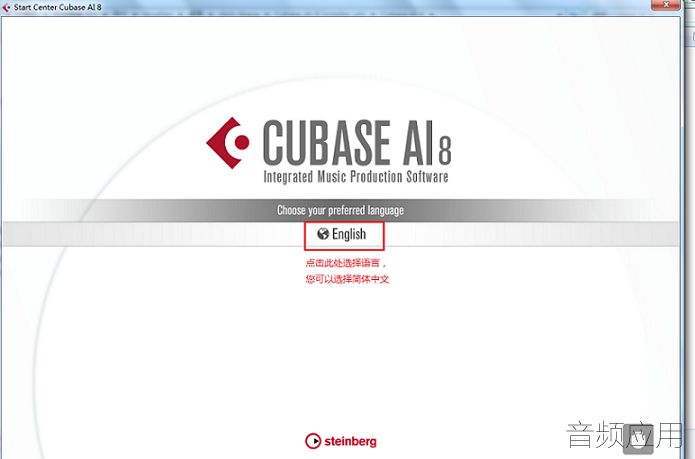Click the "Start Center Cubase AI 8" title text

click(x=58, y=7)
